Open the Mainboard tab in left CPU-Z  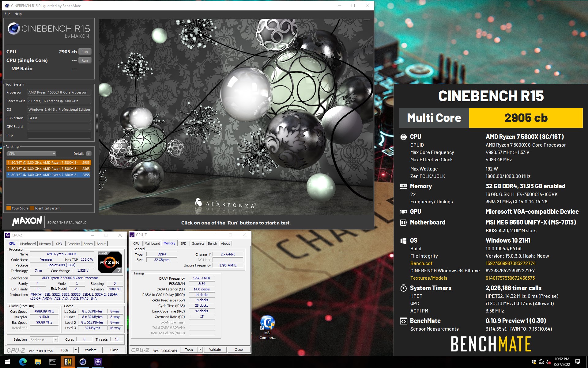coord(28,244)
